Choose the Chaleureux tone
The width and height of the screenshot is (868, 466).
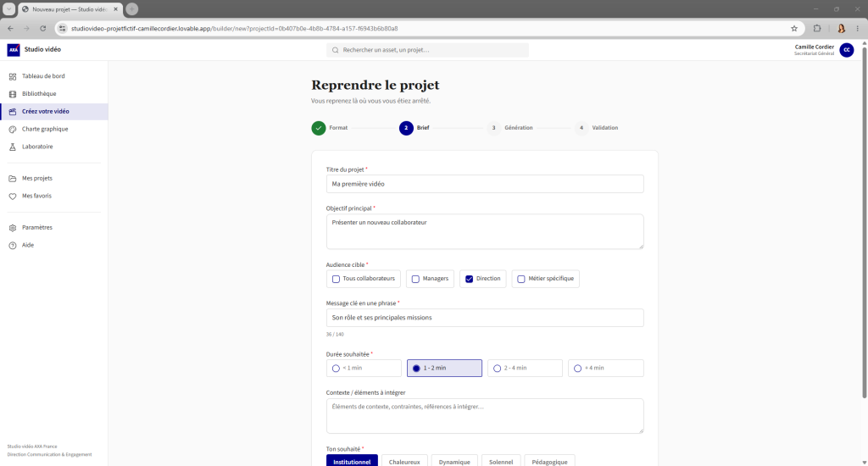(404, 462)
